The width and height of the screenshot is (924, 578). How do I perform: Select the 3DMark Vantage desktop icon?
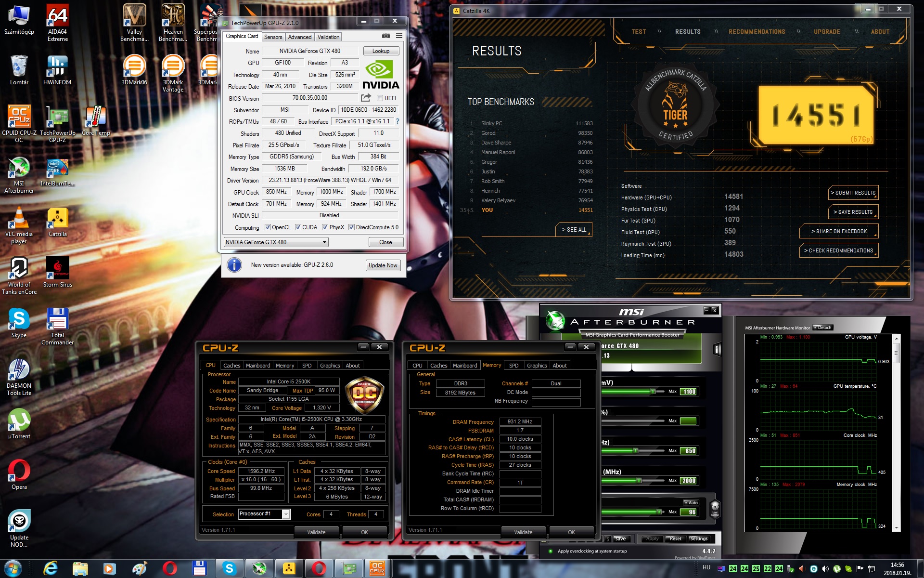click(173, 73)
